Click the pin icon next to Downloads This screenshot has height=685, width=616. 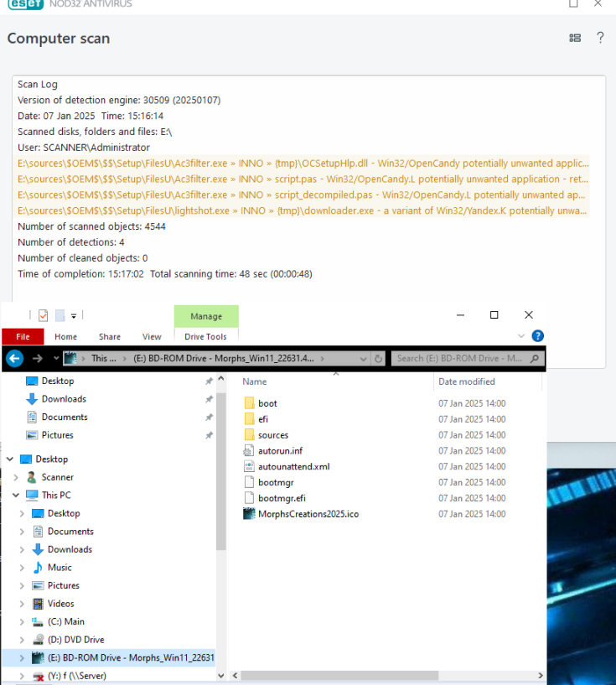pos(210,399)
